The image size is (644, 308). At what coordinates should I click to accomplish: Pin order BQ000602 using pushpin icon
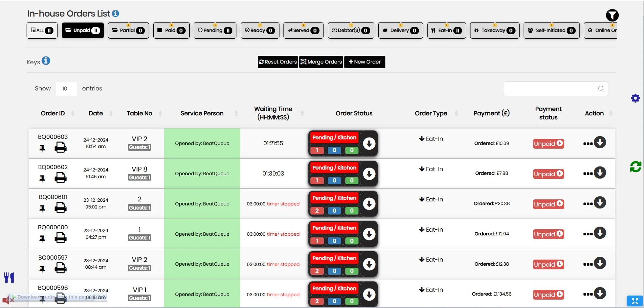pyautogui.click(x=42, y=179)
